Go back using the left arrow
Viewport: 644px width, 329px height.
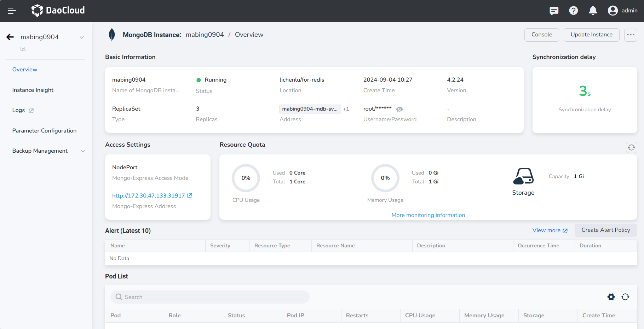click(x=10, y=37)
